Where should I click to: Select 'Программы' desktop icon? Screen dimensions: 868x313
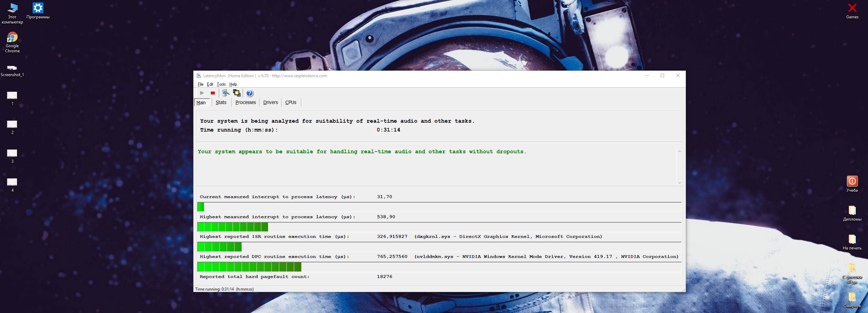coord(38,11)
